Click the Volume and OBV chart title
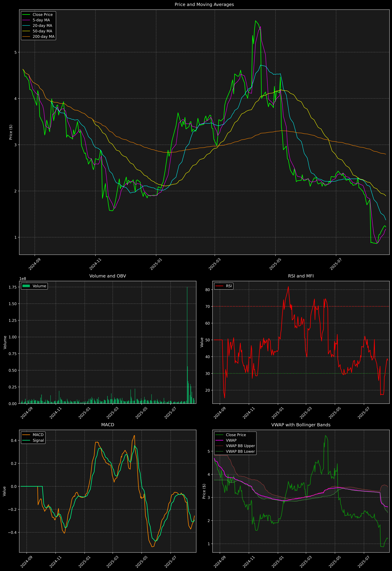The height and width of the screenshot is (571, 392). [x=108, y=276]
